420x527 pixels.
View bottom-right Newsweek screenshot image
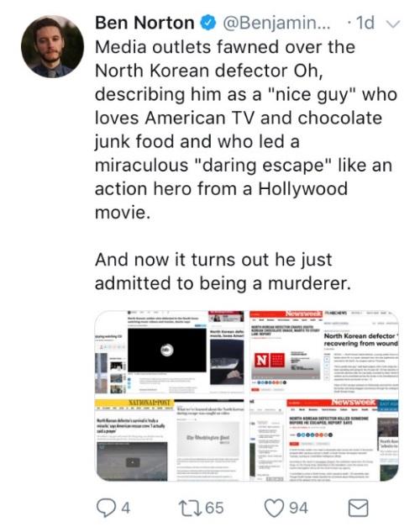(324, 440)
